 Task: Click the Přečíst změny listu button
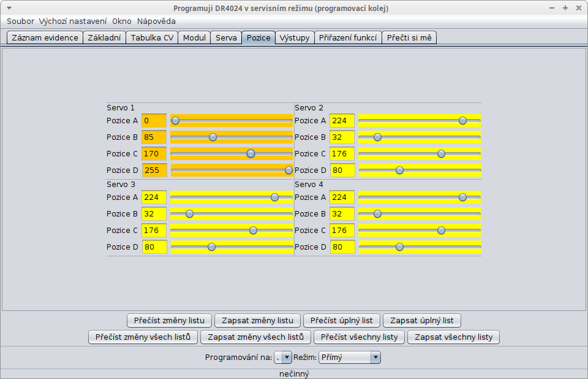coord(170,320)
